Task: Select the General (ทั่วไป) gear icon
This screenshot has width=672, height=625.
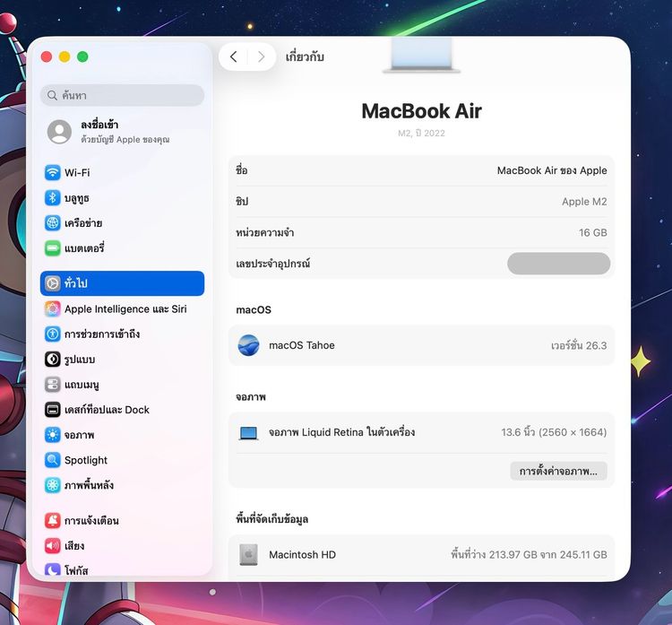Action: (x=53, y=283)
